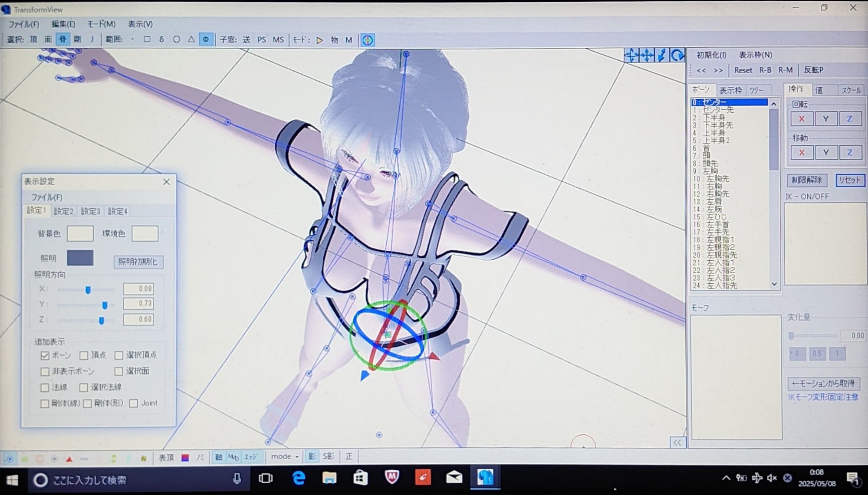
Task: Select joint mode J in toolbar
Action: pos(92,39)
